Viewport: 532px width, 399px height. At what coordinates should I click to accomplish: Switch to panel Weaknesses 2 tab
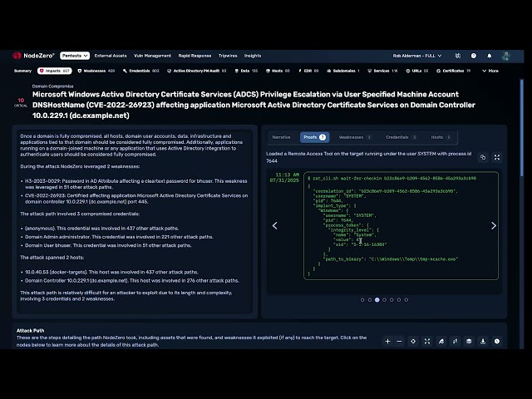pos(355,137)
